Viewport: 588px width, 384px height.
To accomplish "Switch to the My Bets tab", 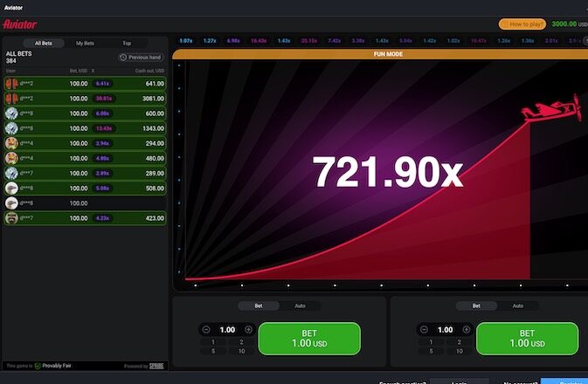I will pos(85,43).
